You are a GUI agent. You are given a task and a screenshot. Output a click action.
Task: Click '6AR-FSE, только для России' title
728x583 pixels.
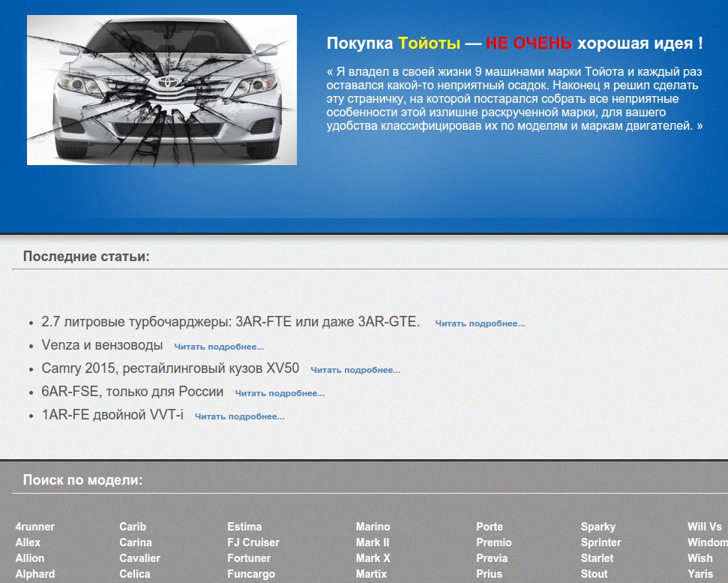pos(132,391)
